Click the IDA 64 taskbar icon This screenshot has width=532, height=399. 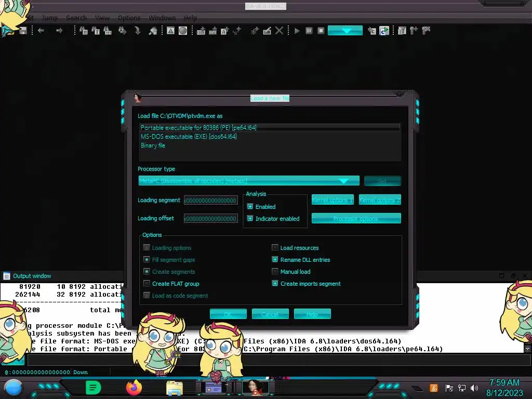pyautogui.click(x=255, y=388)
